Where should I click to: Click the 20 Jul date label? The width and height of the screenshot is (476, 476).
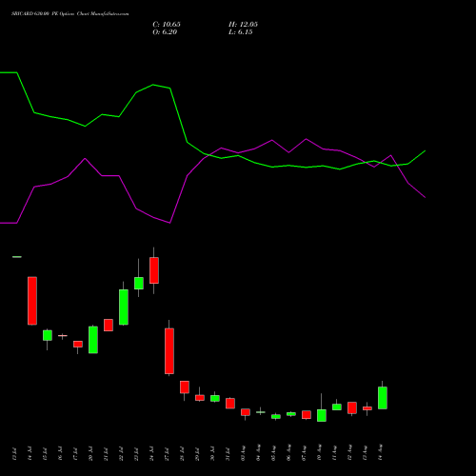(90, 454)
